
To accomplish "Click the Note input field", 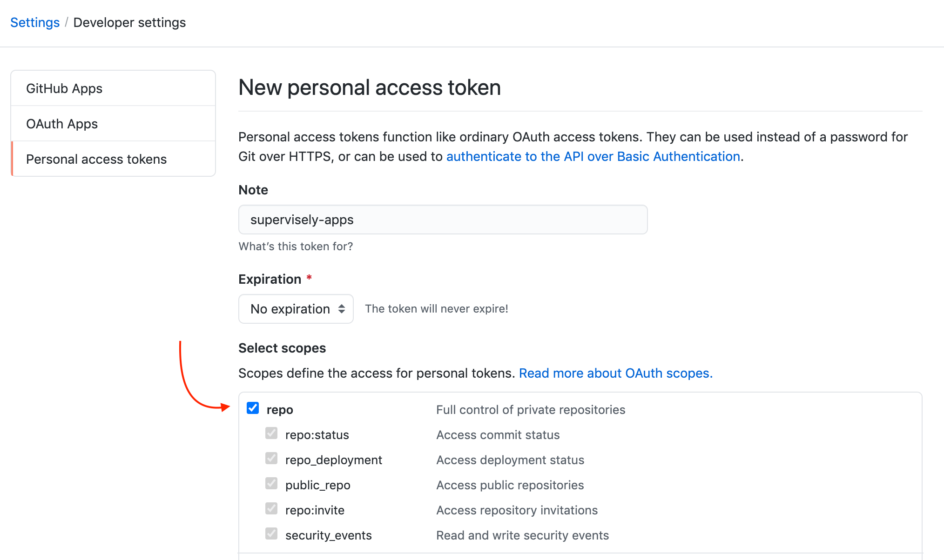I will click(443, 220).
